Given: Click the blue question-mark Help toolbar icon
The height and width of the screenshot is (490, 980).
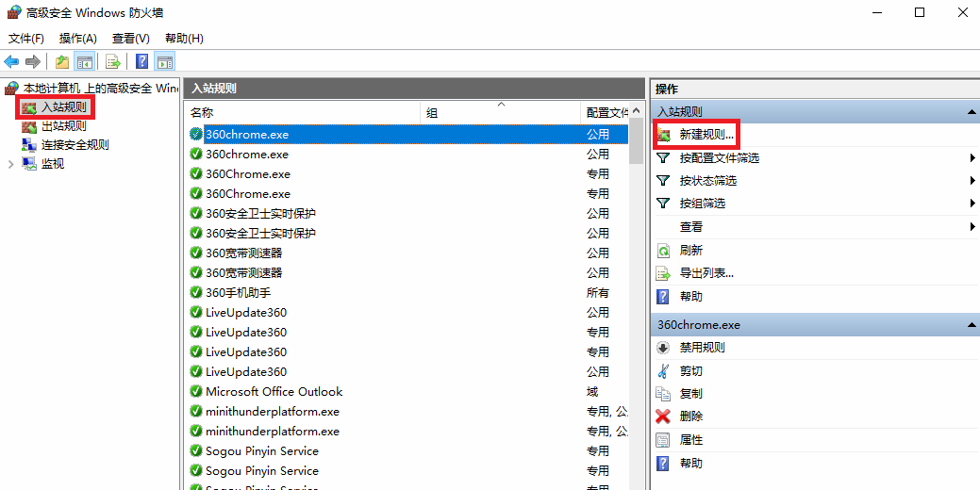Looking at the screenshot, I should (141, 61).
